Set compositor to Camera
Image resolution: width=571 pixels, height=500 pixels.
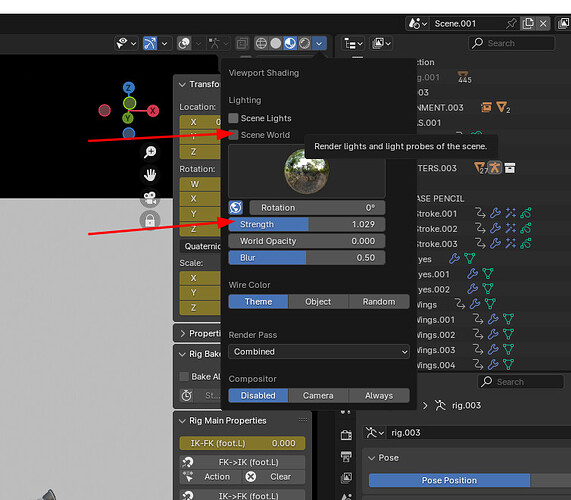point(318,395)
